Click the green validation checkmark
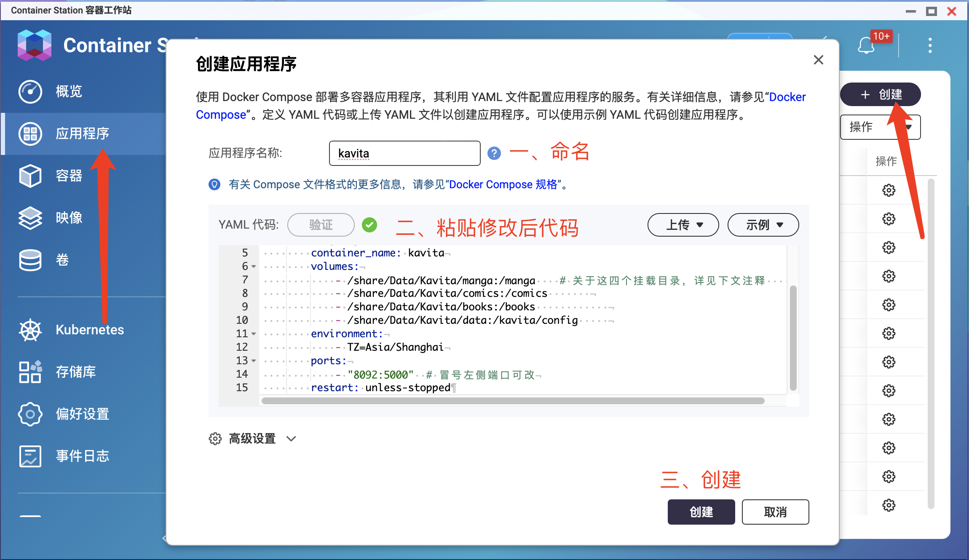969x560 pixels. click(369, 225)
